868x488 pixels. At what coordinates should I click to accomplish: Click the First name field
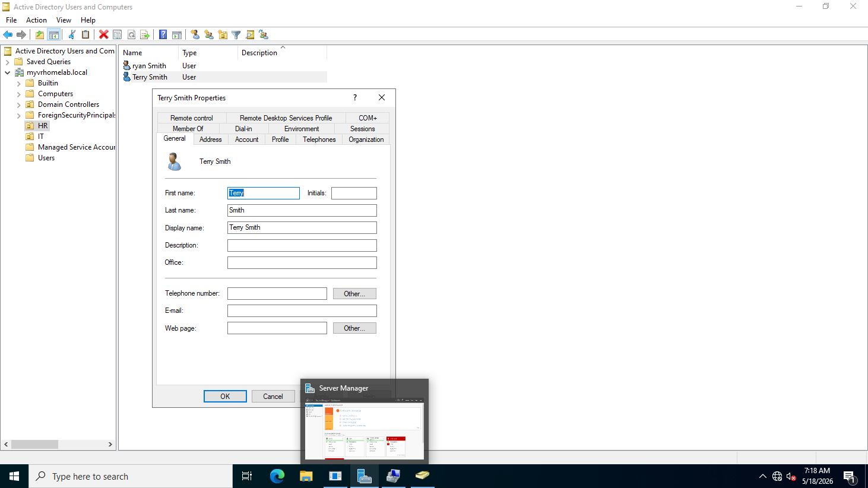coord(264,193)
